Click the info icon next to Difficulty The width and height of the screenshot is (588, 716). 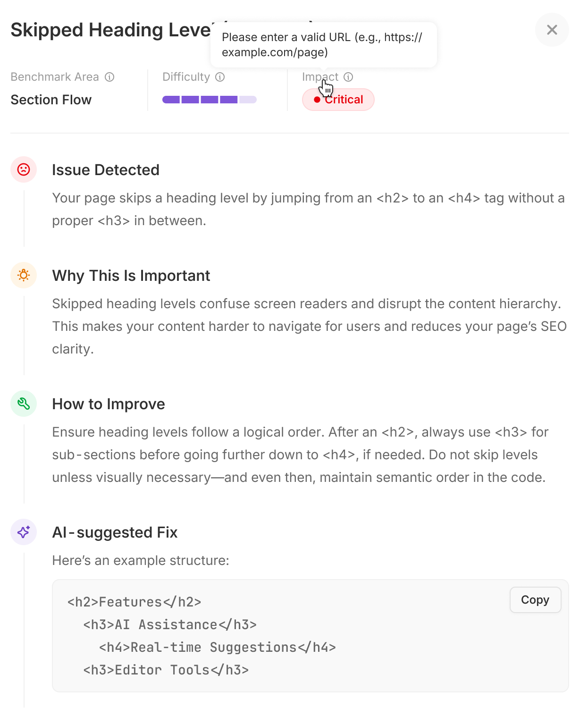219,76
